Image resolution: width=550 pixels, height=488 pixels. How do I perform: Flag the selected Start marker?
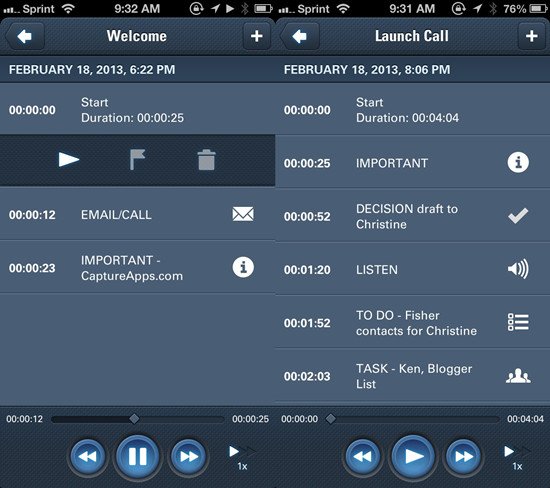pos(138,160)
